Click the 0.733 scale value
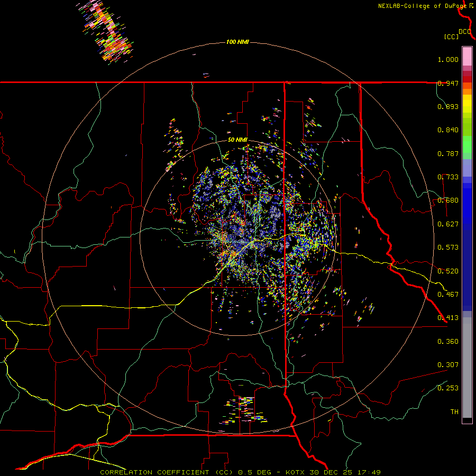The image size is (476, 476). tap(448, 177)
